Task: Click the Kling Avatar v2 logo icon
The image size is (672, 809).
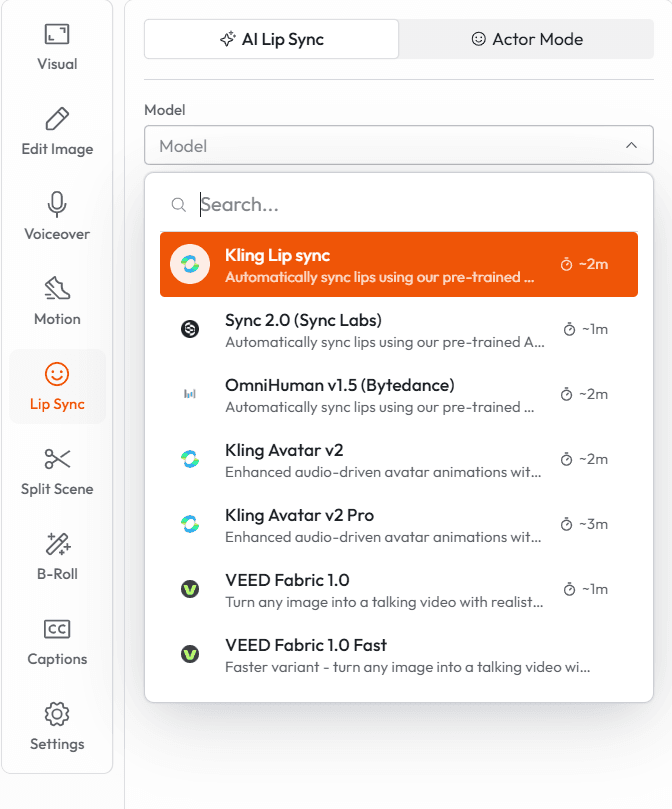Action: point(190,459)
